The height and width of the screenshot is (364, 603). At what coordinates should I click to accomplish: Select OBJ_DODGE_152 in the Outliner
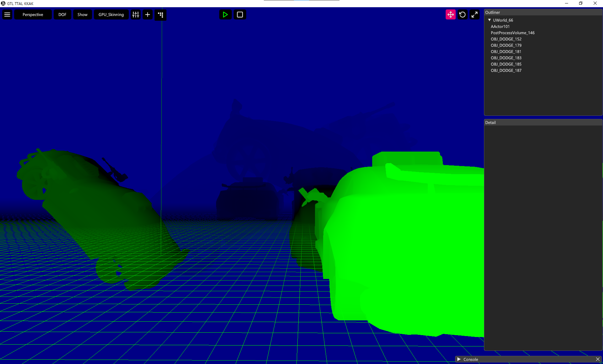[x=506, y=39]
